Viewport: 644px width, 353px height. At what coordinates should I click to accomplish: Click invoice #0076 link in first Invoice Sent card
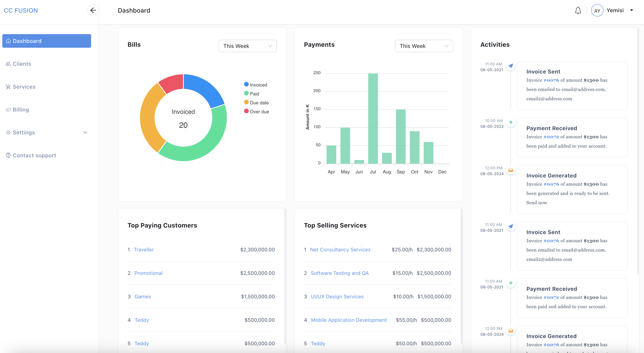[551, 80]
